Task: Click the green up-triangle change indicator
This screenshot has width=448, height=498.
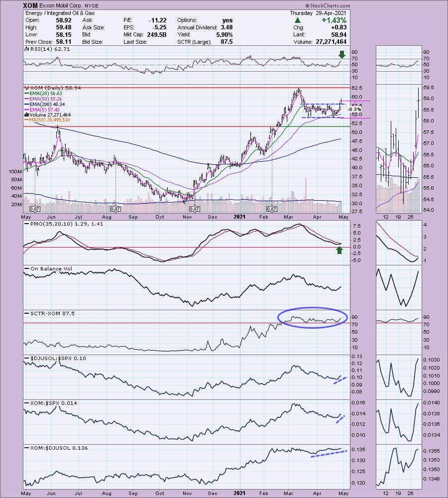Action: coord(298,20)
